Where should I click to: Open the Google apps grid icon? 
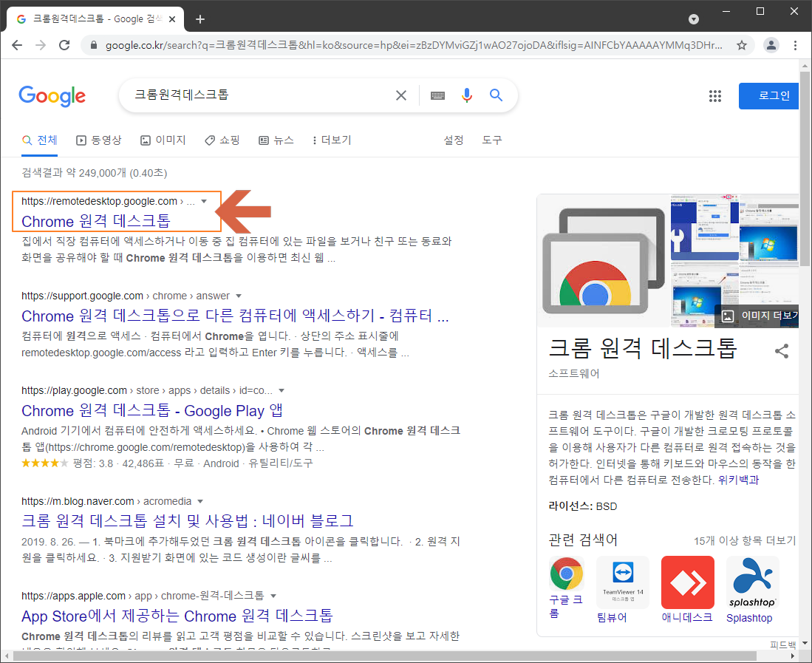click(x=715, y=96)
